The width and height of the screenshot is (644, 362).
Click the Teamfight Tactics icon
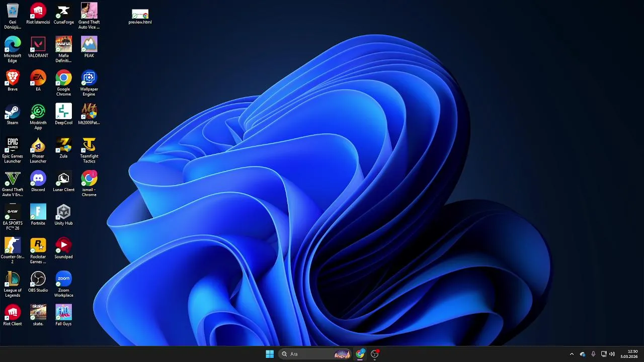tap(89, 150)
